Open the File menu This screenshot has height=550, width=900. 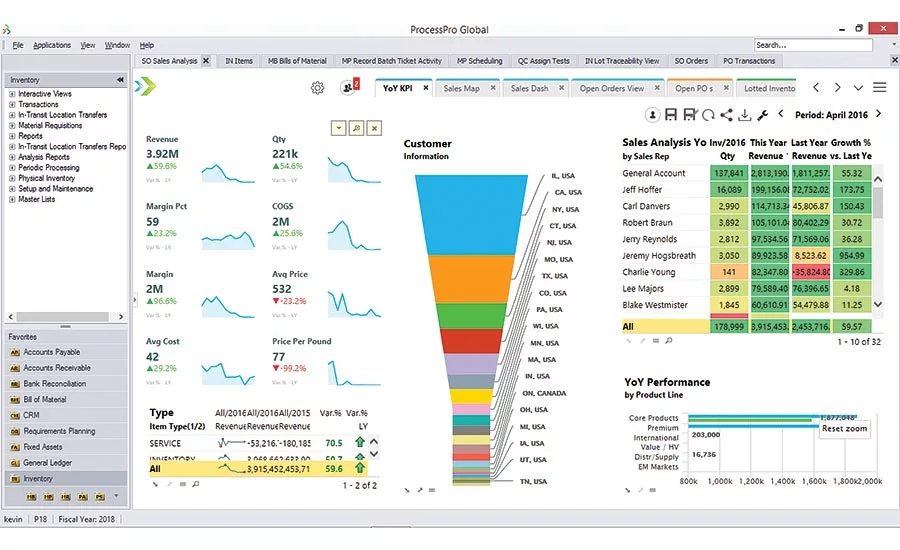coord(18,45)
